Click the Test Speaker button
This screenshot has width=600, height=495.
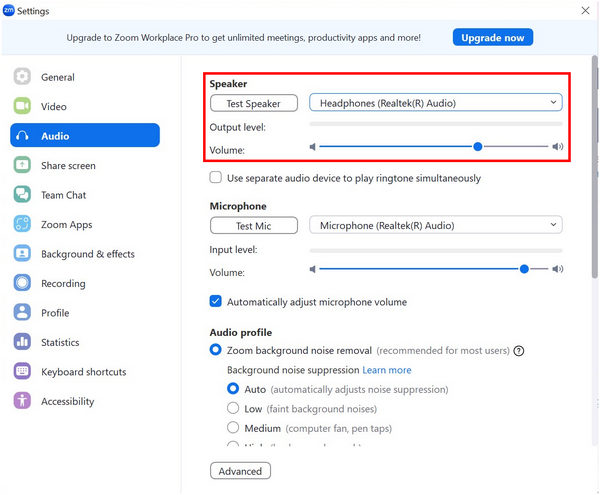coord(254,103)
